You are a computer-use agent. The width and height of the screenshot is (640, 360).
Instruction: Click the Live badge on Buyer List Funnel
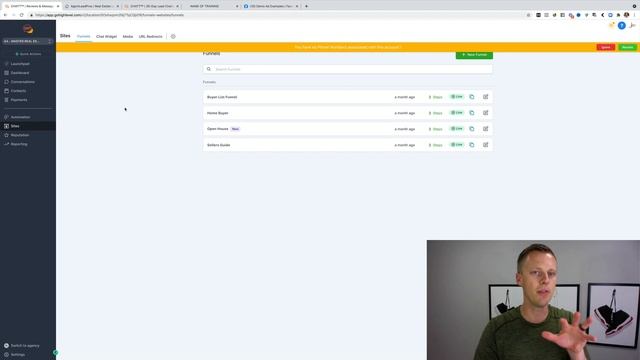coord(457,97)
